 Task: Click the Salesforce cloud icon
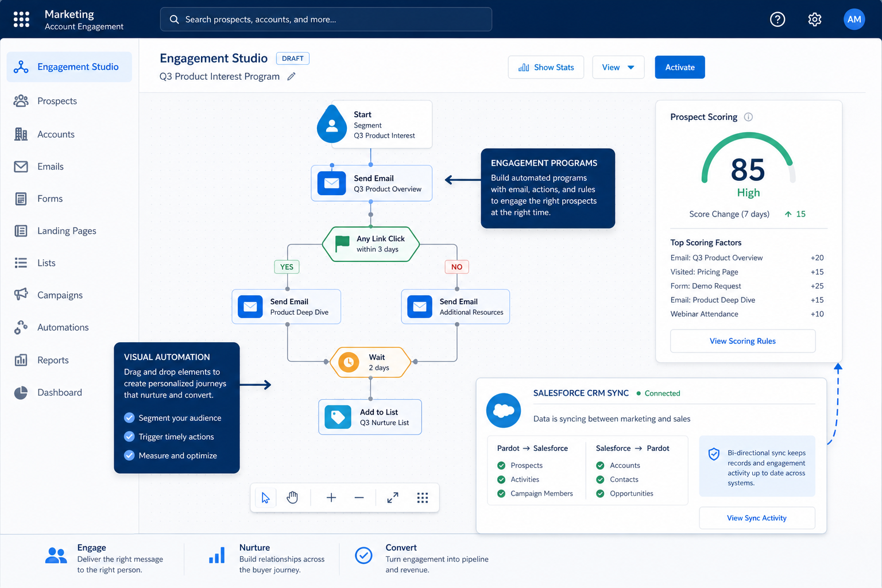504,411
